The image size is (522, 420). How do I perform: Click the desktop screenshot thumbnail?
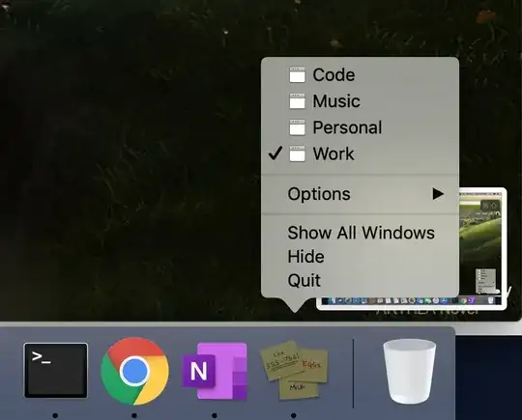tap(482, 248)
